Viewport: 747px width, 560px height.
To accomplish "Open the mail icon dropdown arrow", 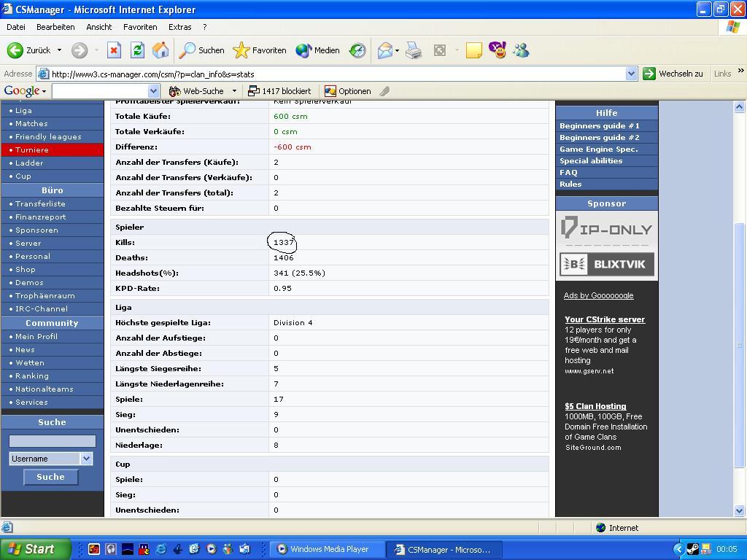I will [x=398, y=50].
